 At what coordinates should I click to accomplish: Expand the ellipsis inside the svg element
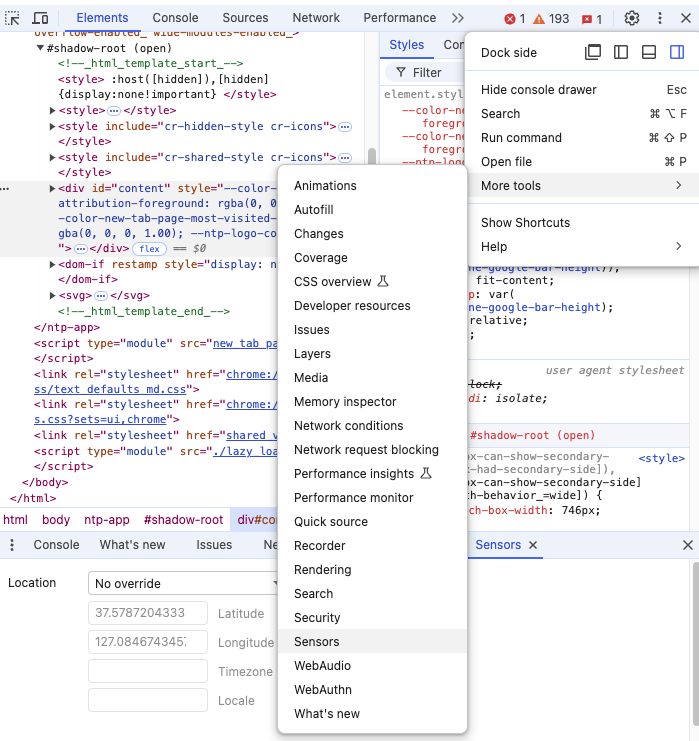click(x=101, y=296)
